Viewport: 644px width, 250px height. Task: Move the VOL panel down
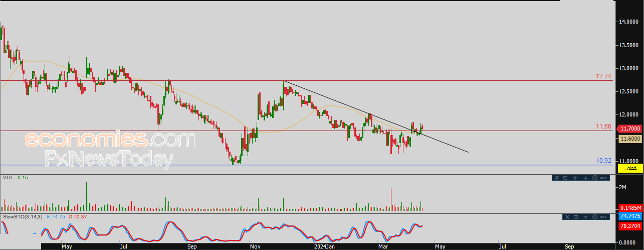click(x=585, y=177)
